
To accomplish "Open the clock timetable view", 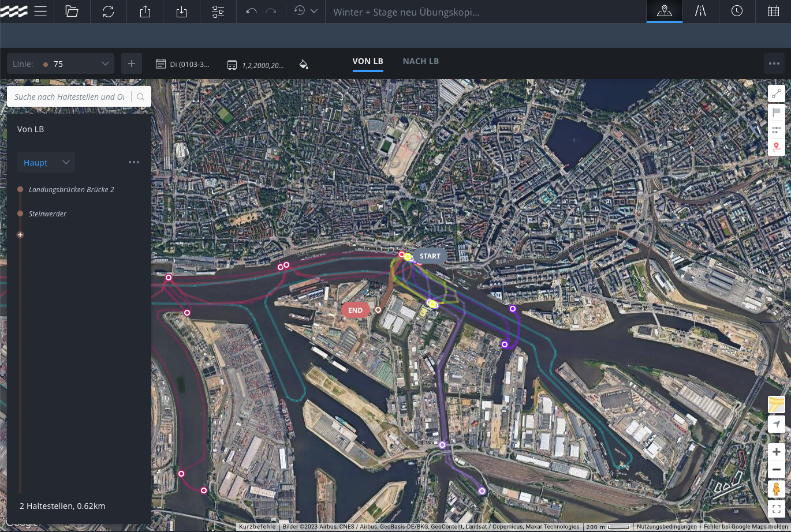I will (737, 12).
